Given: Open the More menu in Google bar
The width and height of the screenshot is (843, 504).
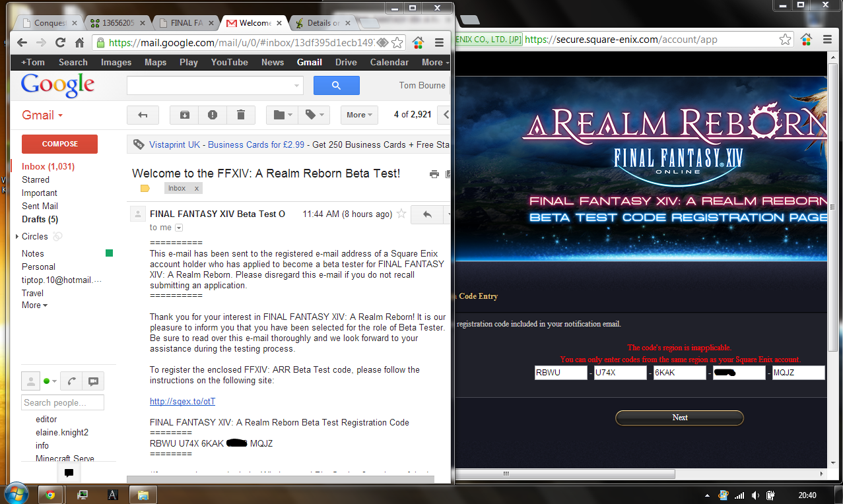Looking at the screenshot, I should point(434,63).
